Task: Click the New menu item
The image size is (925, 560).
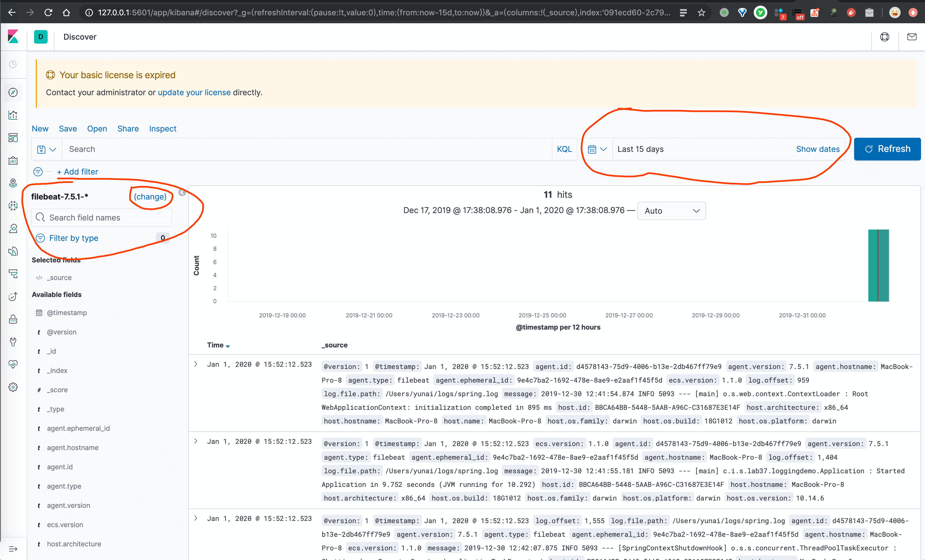Action: 40,128
